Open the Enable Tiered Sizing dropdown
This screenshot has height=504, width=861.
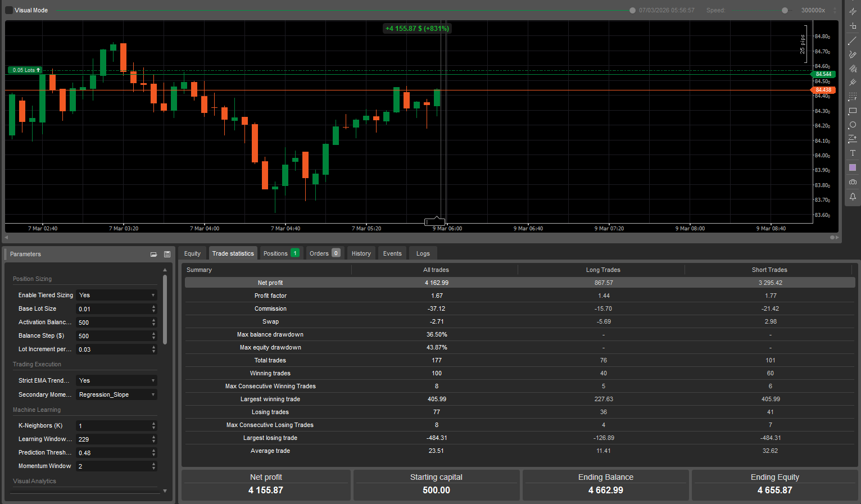coord(116,295)
